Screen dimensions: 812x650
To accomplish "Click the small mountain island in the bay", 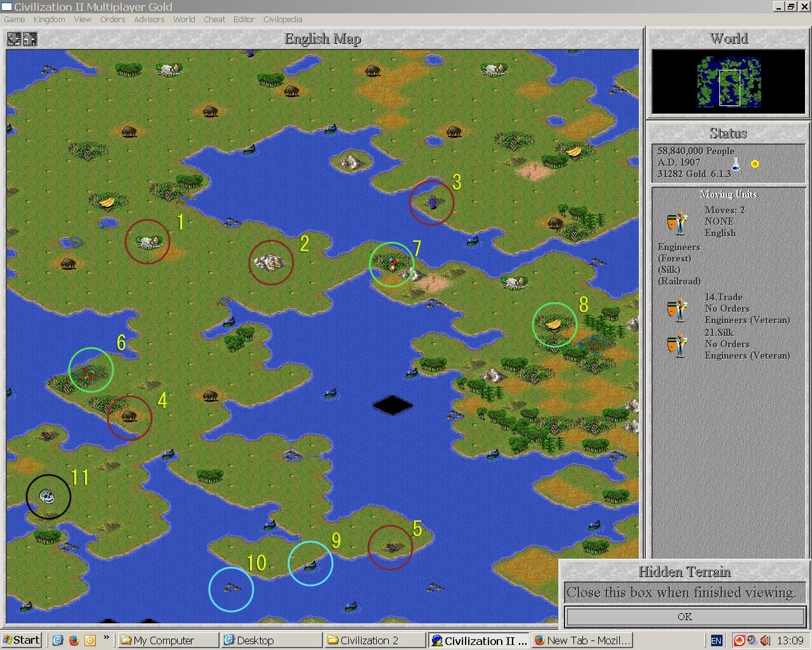I will [x=352, y=161].
